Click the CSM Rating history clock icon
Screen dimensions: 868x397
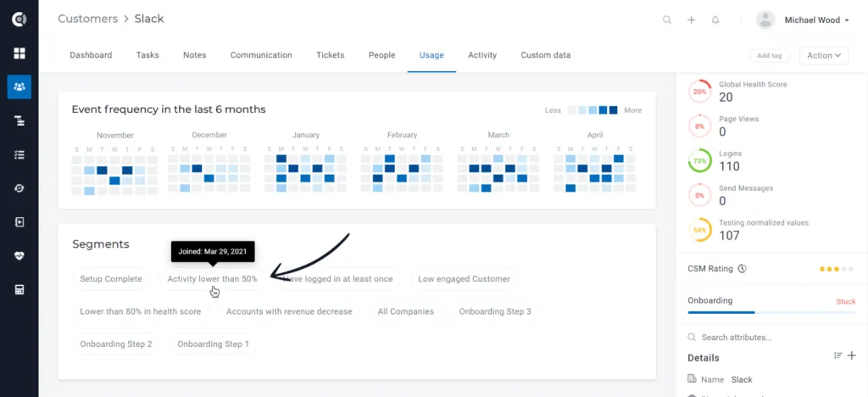pos(743,269)
